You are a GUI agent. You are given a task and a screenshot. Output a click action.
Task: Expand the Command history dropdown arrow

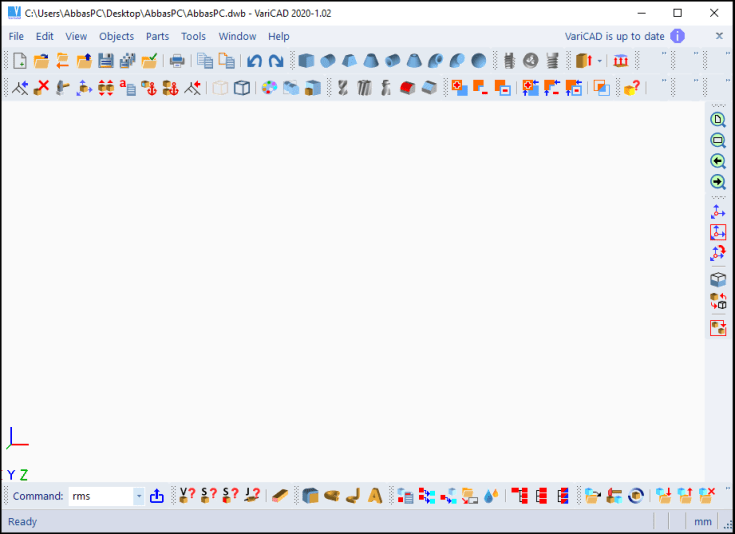(139, 496)
